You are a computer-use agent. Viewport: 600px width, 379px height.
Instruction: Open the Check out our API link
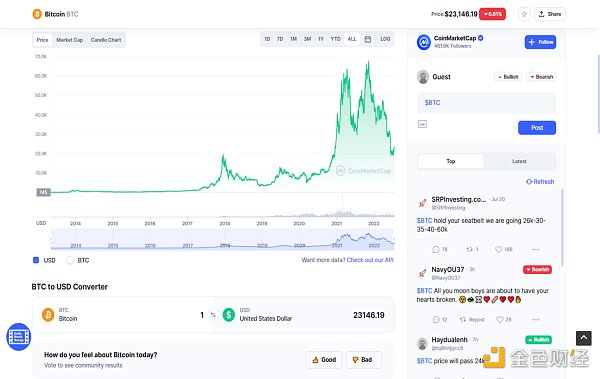[x=370, y=260]
